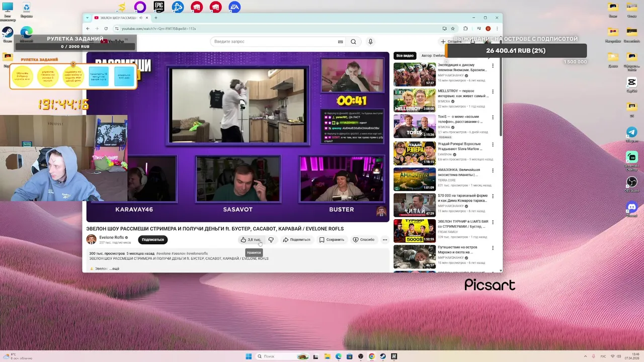Open Экспедиция к дикому племени video thumbnail

click(x=415, y=74)
